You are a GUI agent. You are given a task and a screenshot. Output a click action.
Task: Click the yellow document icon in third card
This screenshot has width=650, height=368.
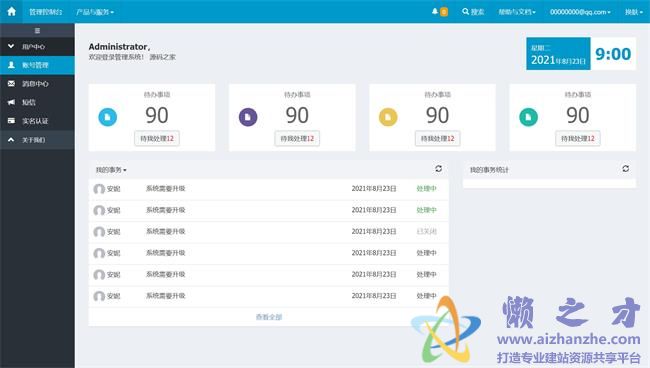(x=388, y=117)
